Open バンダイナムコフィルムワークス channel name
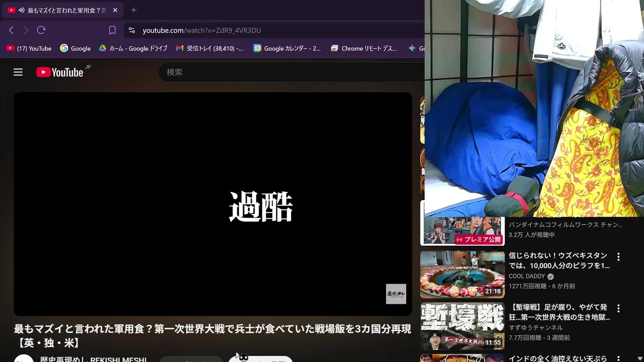 pyautogui.click(x=566, y=225)
